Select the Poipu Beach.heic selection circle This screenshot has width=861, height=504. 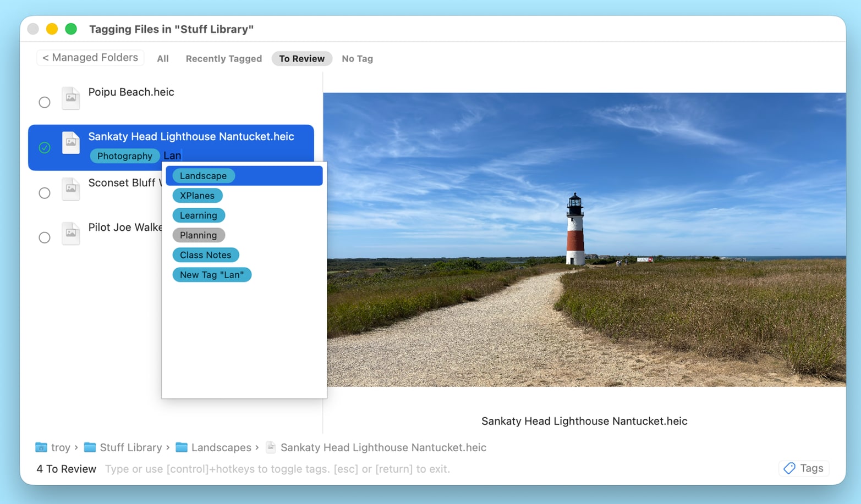[44, 102]
